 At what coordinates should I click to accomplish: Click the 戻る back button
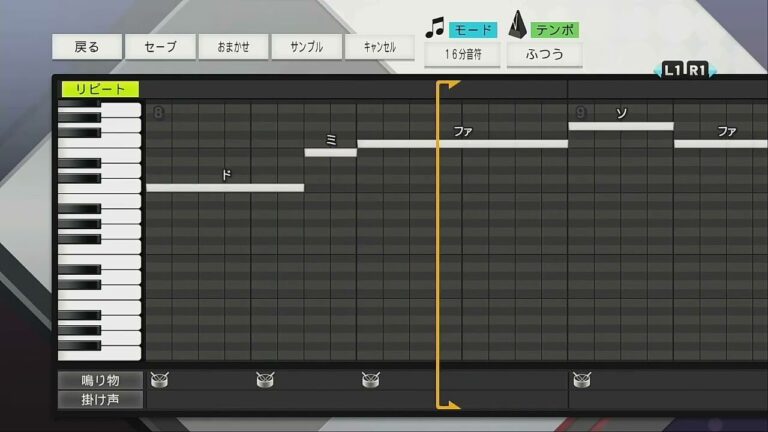tap(88, 47)
